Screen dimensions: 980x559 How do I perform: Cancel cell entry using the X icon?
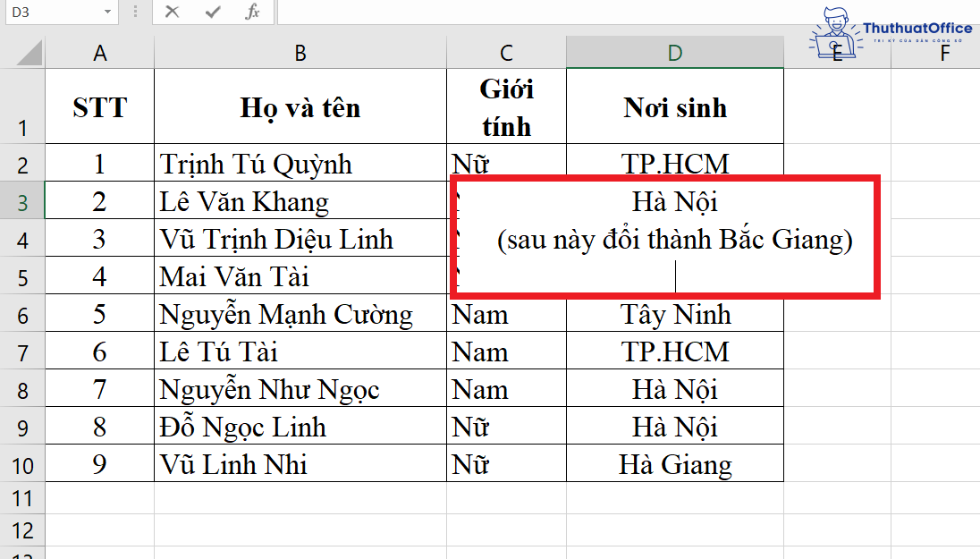tap(172, 13)
